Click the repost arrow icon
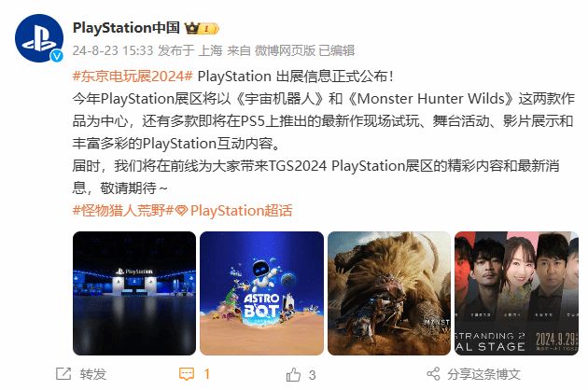Viewport: 588px width, 390px height. coord(63,373)
